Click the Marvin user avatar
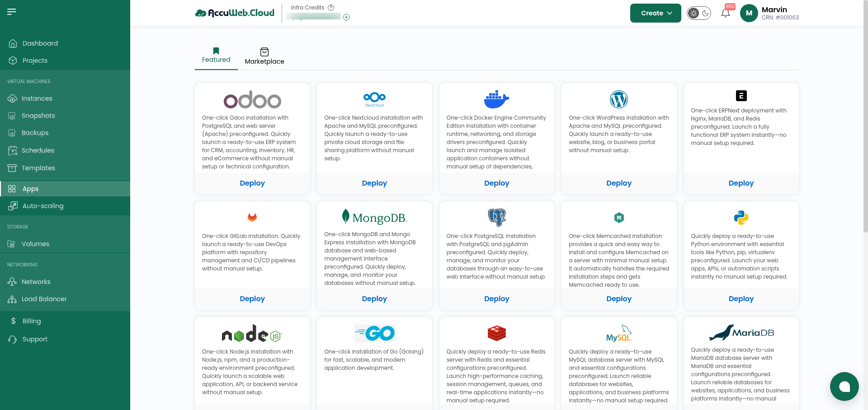This screenshot has width=868, height=410. (x=749, y=13)
